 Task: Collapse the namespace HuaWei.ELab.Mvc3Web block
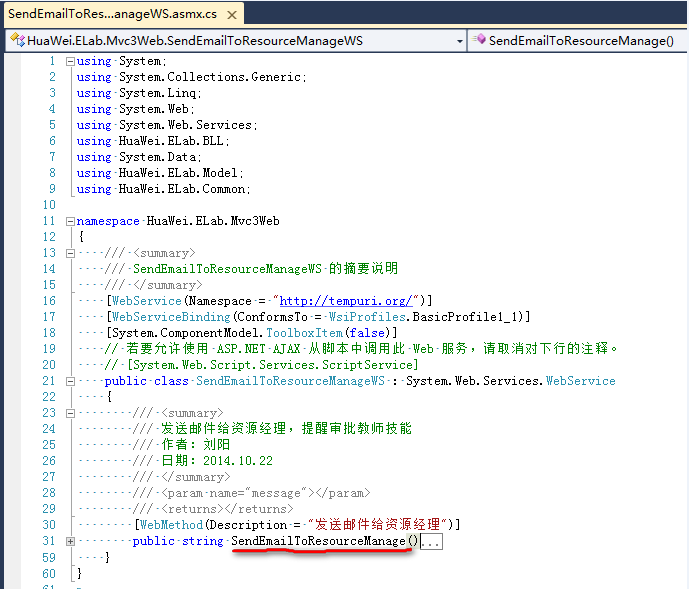[70, 222]
